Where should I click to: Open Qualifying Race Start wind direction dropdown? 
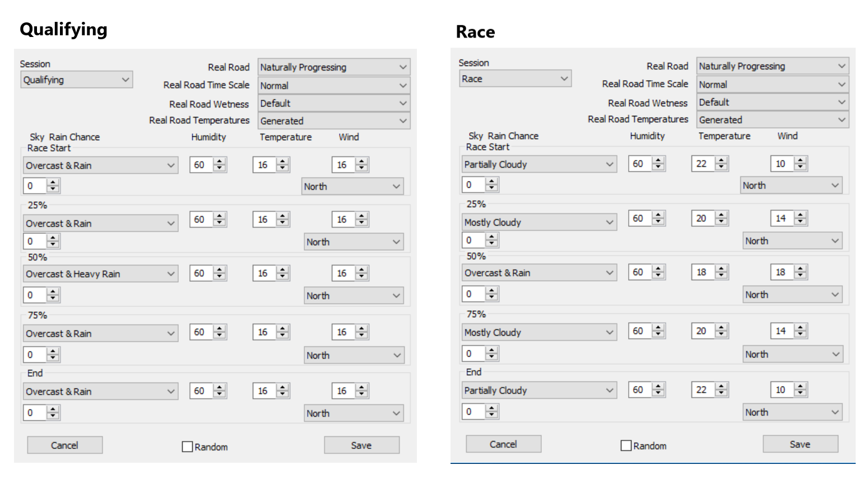[x=352, y=186]
